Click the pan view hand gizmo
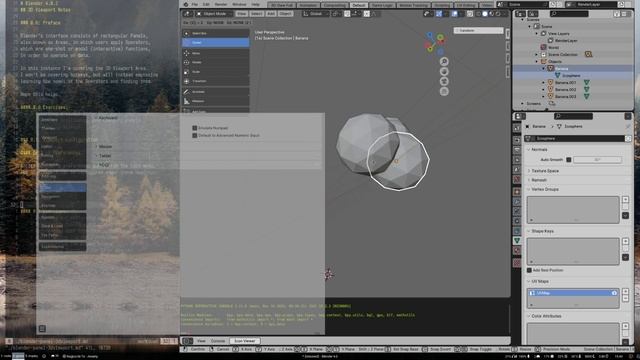The height and width of the screenshot is (360, 640). coord(444,71)
